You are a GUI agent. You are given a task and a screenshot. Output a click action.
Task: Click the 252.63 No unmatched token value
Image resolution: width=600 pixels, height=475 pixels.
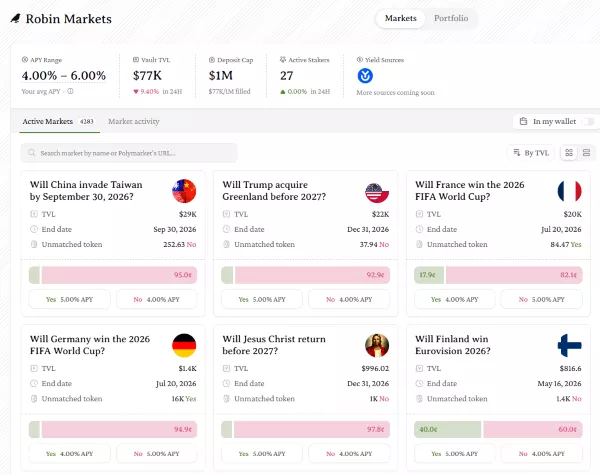pyautogui.click(x=179, y=244)
